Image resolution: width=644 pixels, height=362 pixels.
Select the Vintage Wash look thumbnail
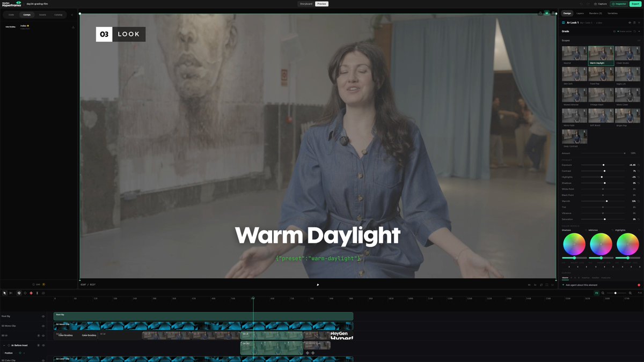pos(601,95)
